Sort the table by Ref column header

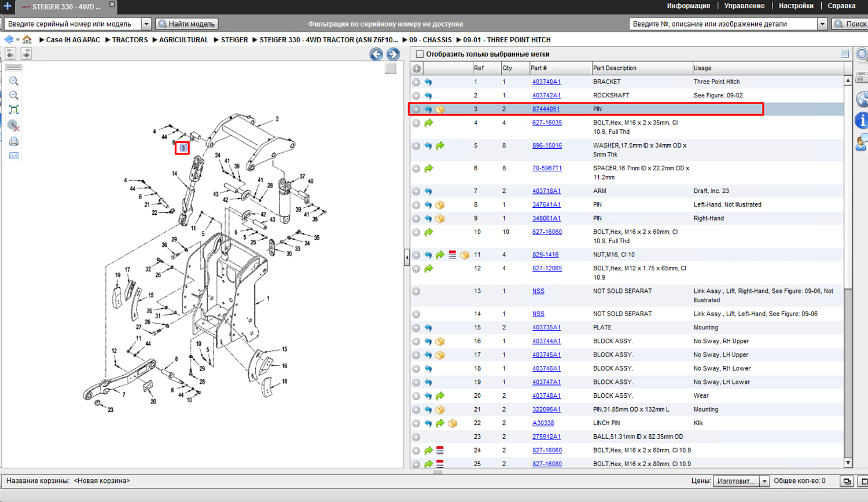point(486,68)
